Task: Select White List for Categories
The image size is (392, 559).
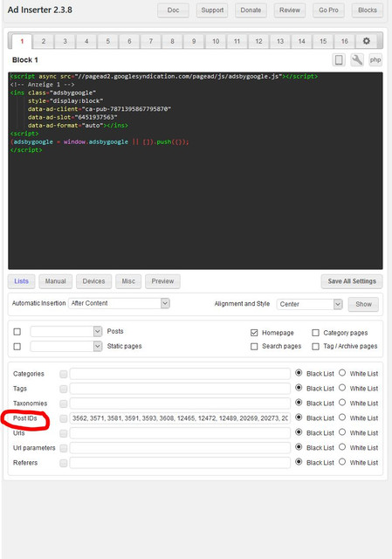Action: [342, 373]
